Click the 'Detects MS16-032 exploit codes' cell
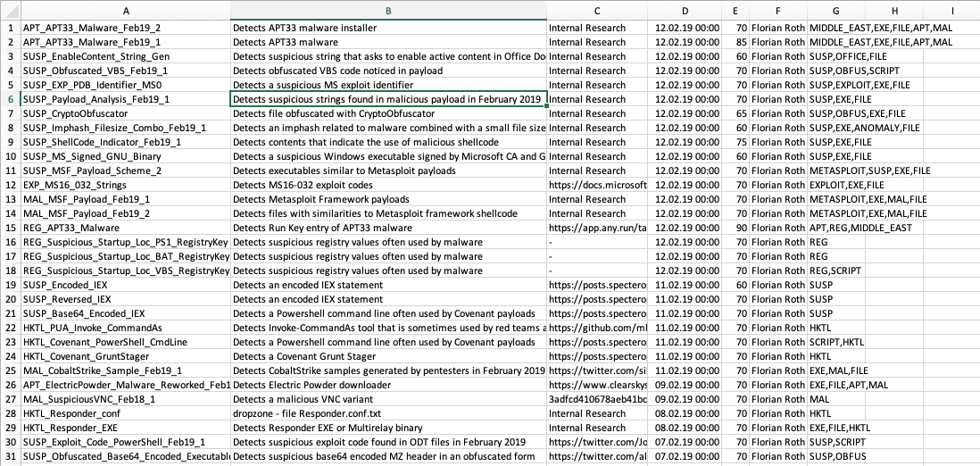 388,185
